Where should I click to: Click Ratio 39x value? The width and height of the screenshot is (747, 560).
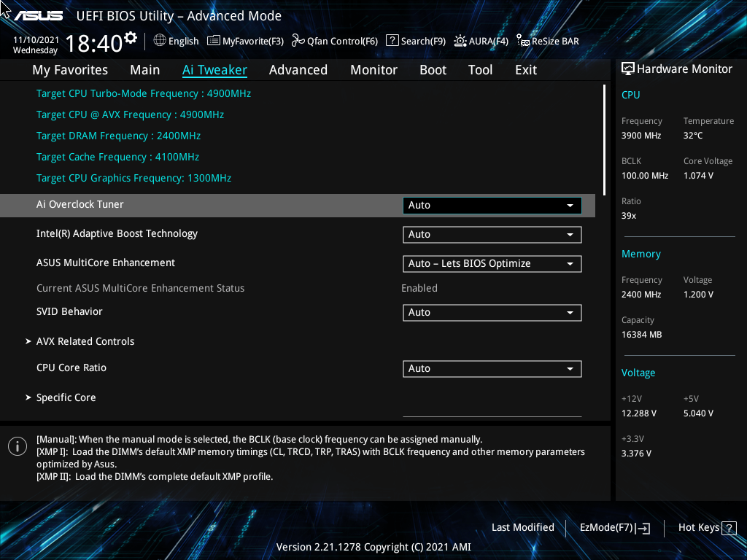(x=628, y=216)
